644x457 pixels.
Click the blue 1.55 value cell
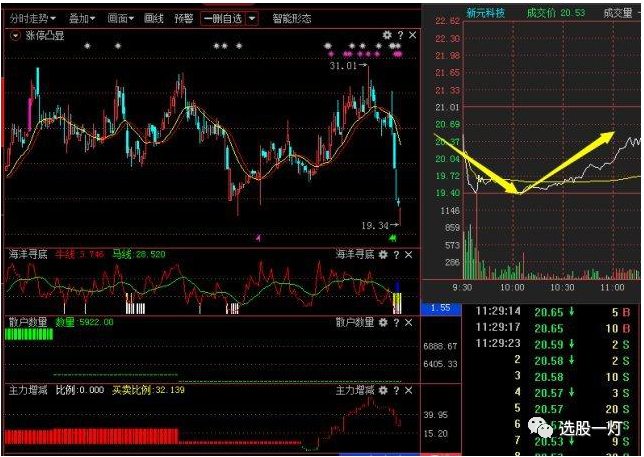point(441,308)
